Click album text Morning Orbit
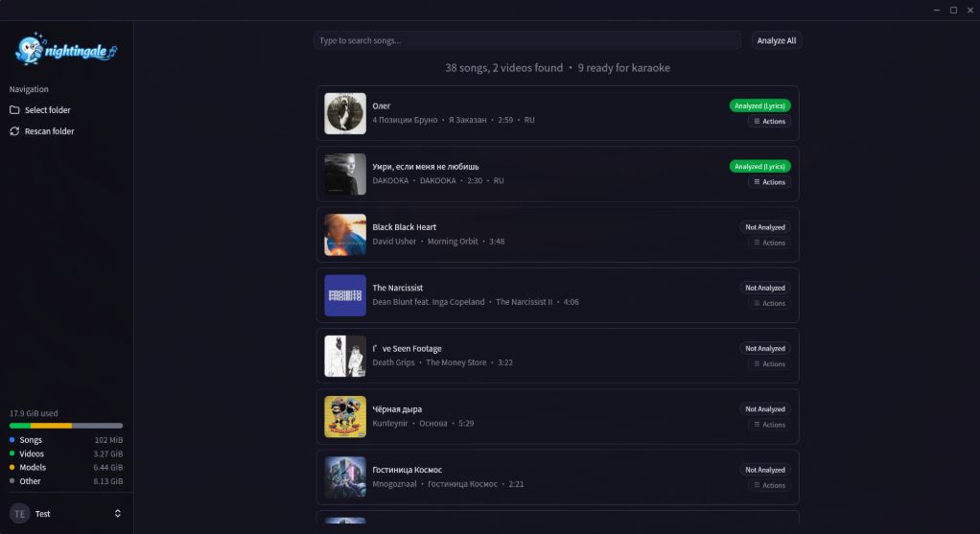The image size is (980, 534). [x=453, y=241]
